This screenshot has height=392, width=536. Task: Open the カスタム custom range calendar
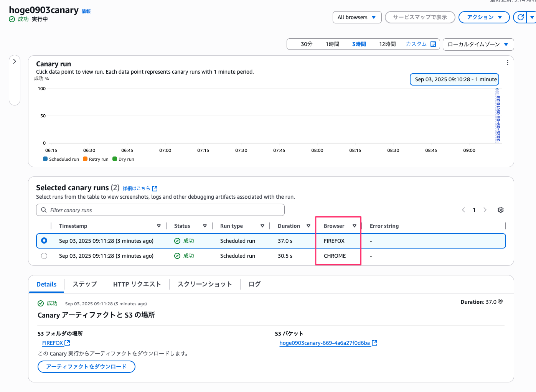(x=421, y=44)
